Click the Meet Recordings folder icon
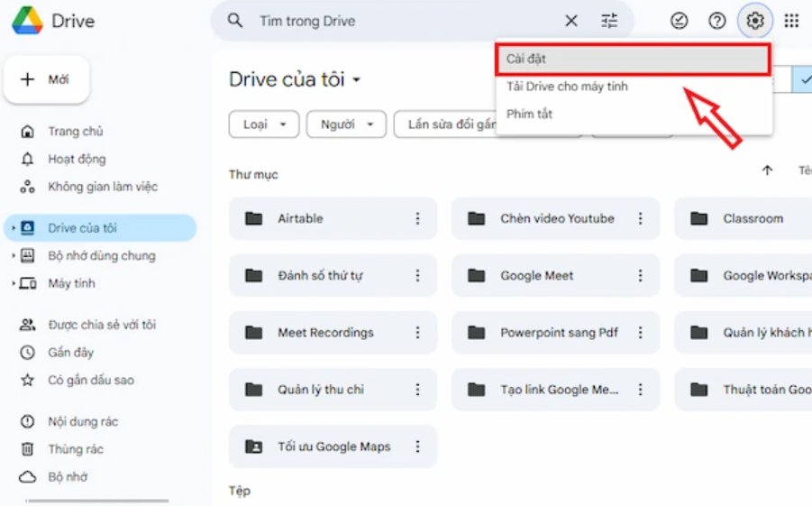Screen dimensions: 812x506 point(254,332)
